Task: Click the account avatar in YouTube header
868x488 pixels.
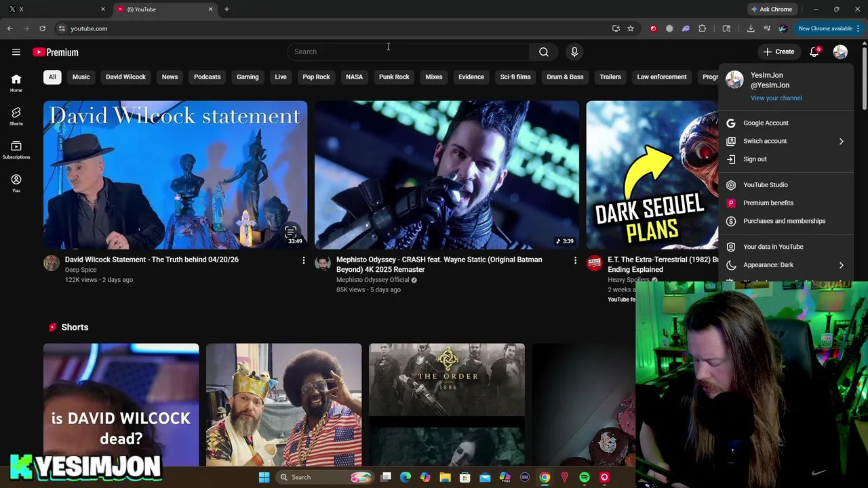Action: tap(840, 52)
